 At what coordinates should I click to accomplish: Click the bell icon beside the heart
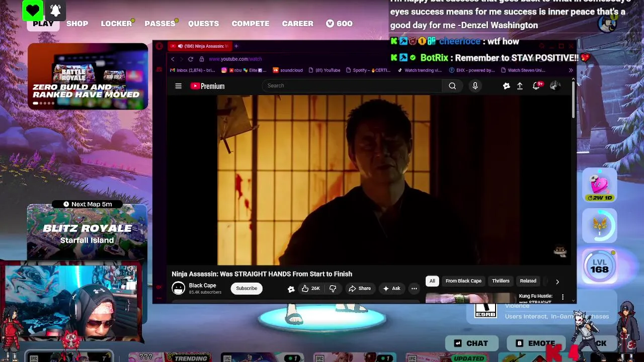[55, 11]
